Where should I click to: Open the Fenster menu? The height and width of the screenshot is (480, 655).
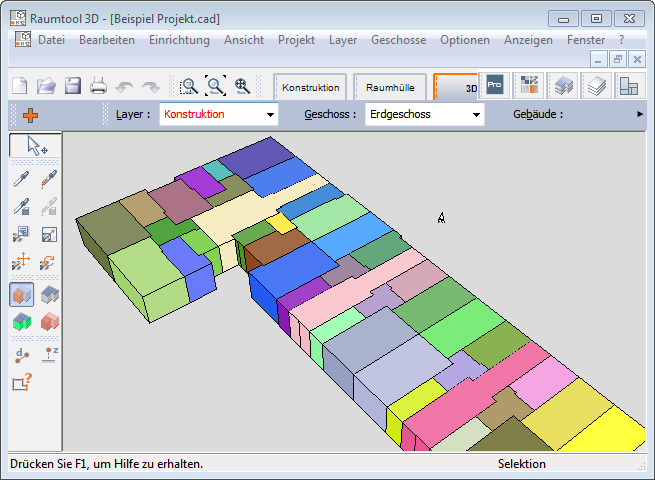[586, 40]
